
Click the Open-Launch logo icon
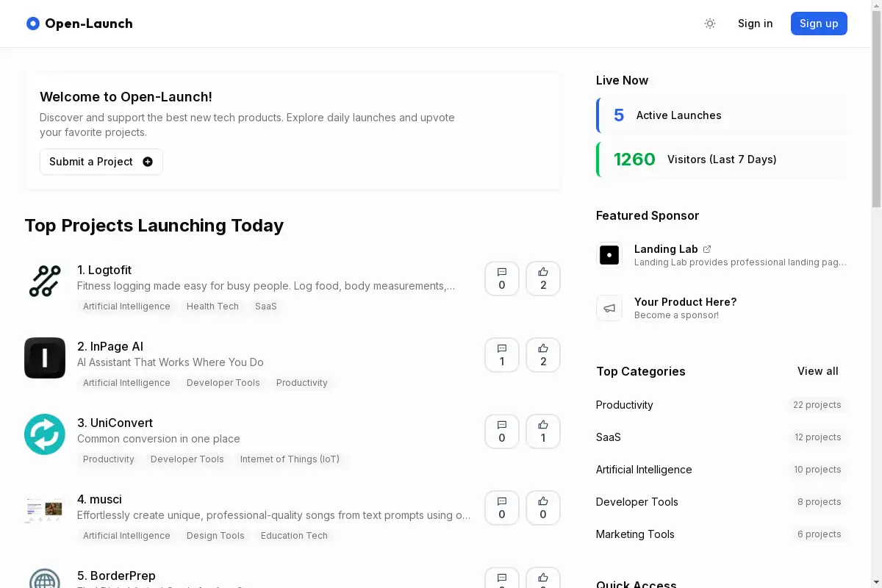coord(32,24)
